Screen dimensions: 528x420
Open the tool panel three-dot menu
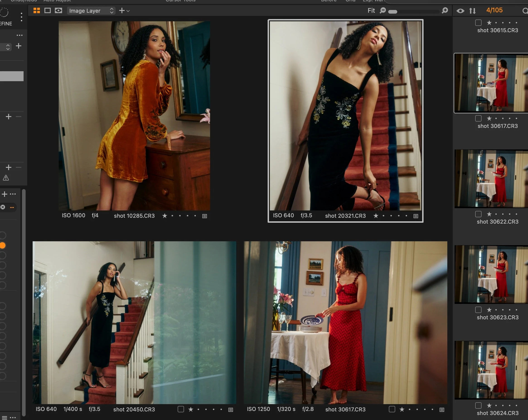pyautogui.click(x=22, y=17)
